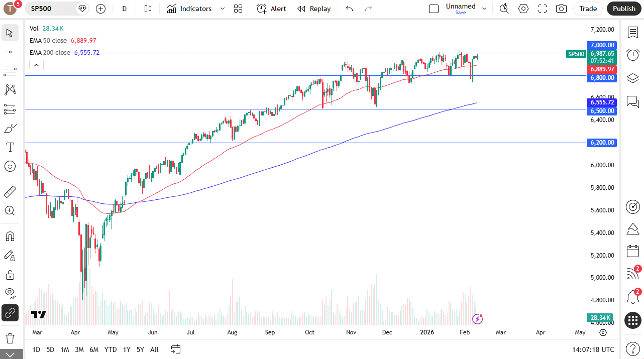Open chart settings hexagon icon
The height and width of the screenshot is (359, 644).
(523, 9)
